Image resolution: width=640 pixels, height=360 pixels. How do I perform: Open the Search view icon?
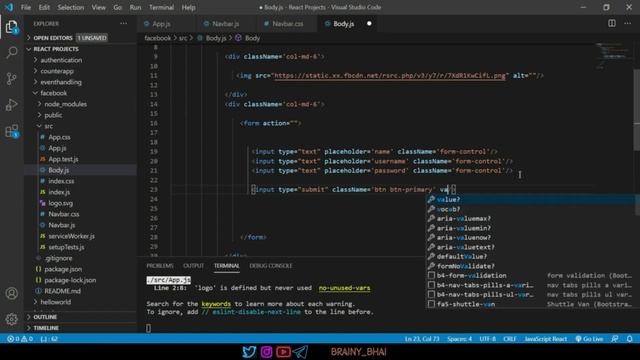point(12,53)
